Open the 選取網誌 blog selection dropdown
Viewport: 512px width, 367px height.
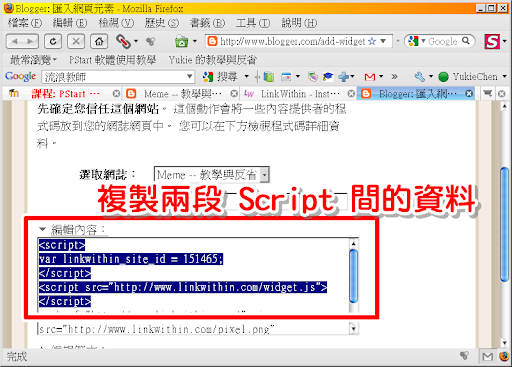[x=212, y=175]
